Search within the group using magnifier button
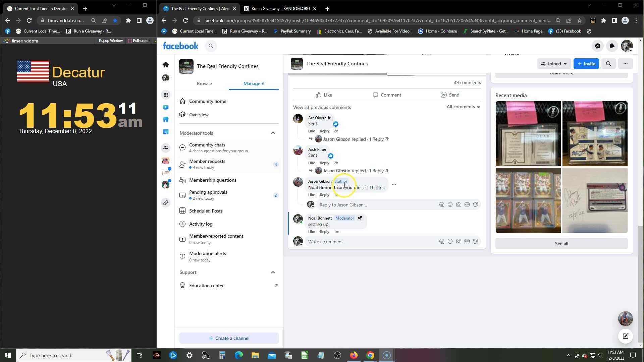The image size is (644, 362). pos(608,64)
